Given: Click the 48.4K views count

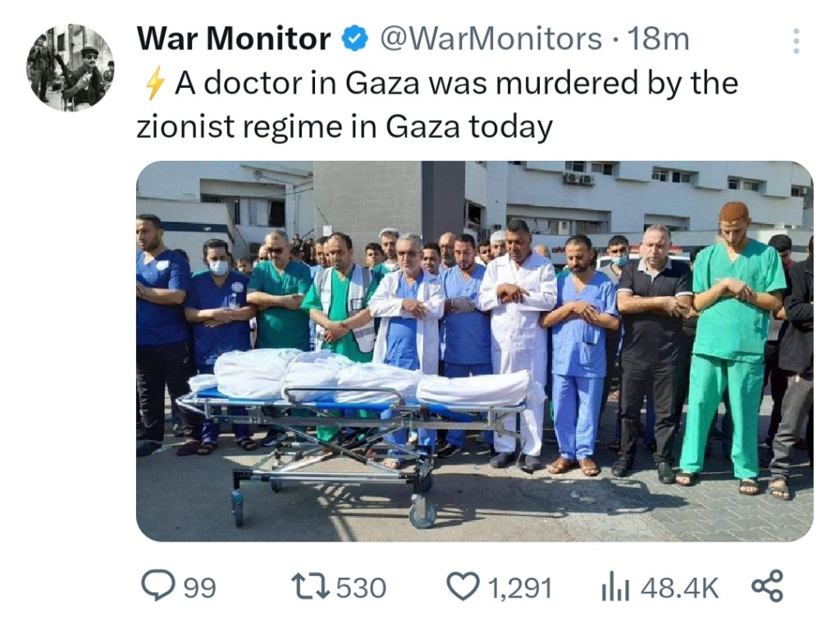Looking at the screenshot, I should 678,588.
